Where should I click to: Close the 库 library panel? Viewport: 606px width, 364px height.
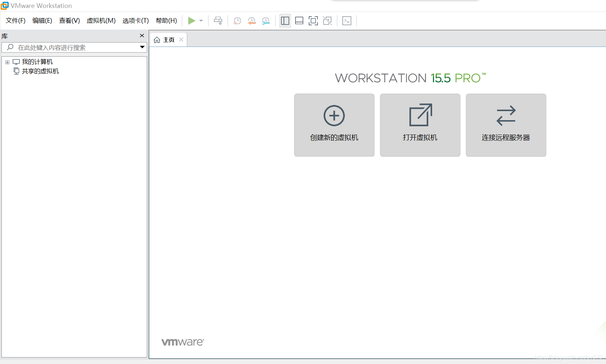coord(142,35)
